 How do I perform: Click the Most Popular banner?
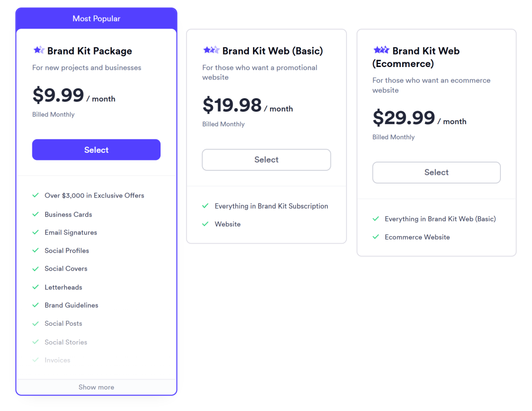[x=96, y=18]
